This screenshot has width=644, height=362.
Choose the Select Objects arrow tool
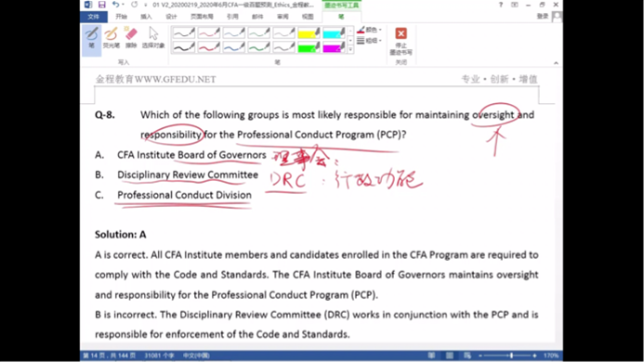(153, 38)
